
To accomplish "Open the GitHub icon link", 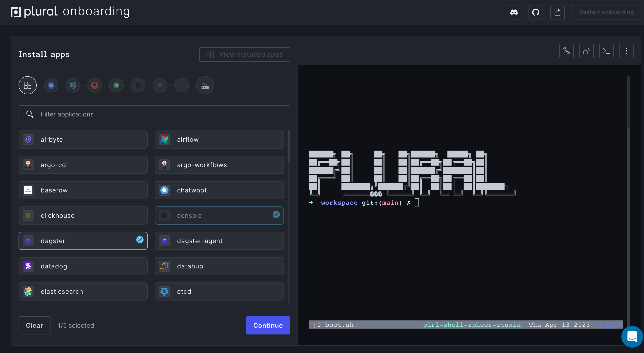I will click(x=536, y=12).
